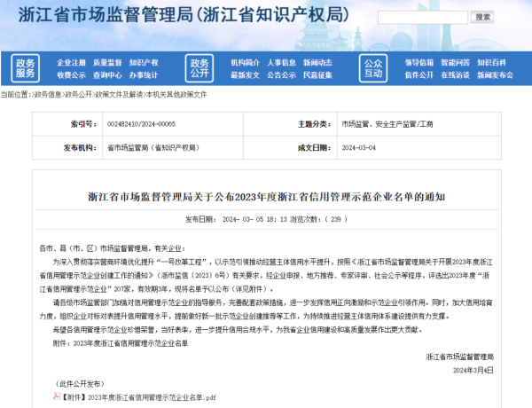532x408 pixels.
Task: Select 智能问答 in the navigation
Action: [456, 63]
